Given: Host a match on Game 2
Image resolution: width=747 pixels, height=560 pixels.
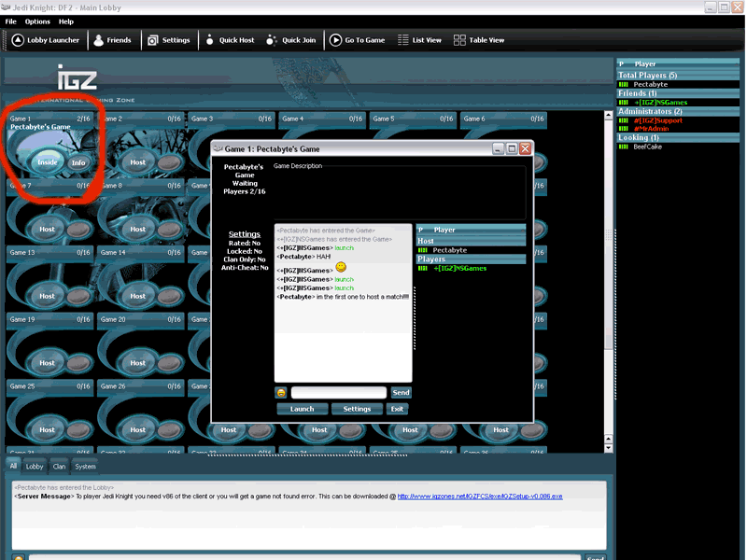Looking at the screenshot, I should click(137, 162).
